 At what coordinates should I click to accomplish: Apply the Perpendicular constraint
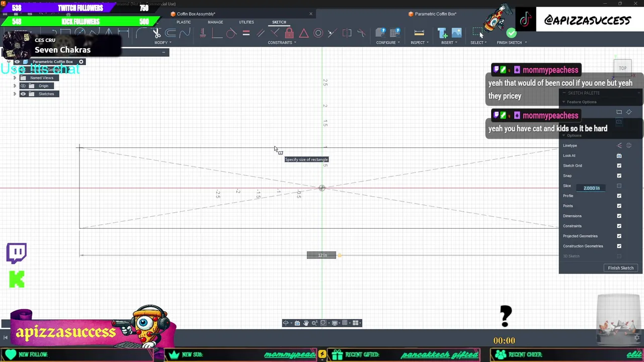(275, 34)
